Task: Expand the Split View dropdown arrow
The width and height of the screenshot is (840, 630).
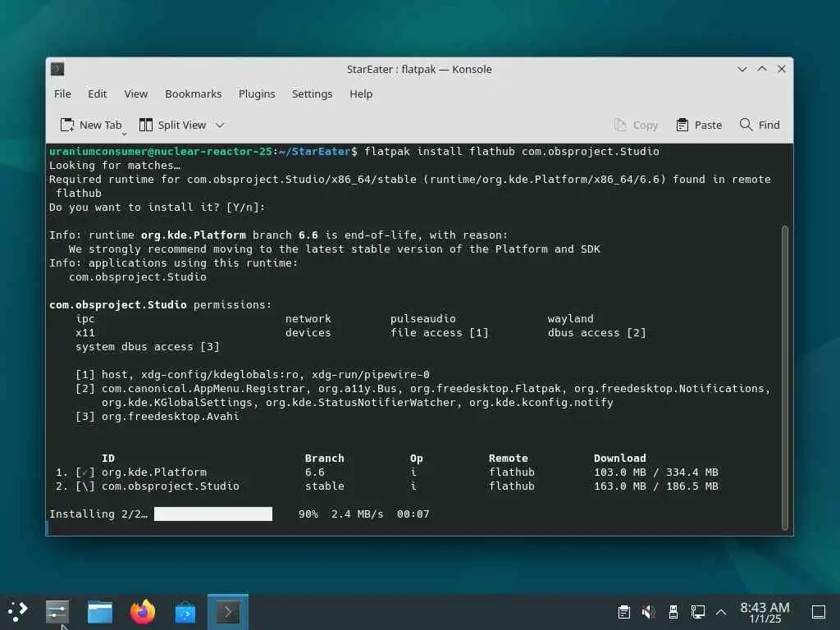Action: click(220, 126)
